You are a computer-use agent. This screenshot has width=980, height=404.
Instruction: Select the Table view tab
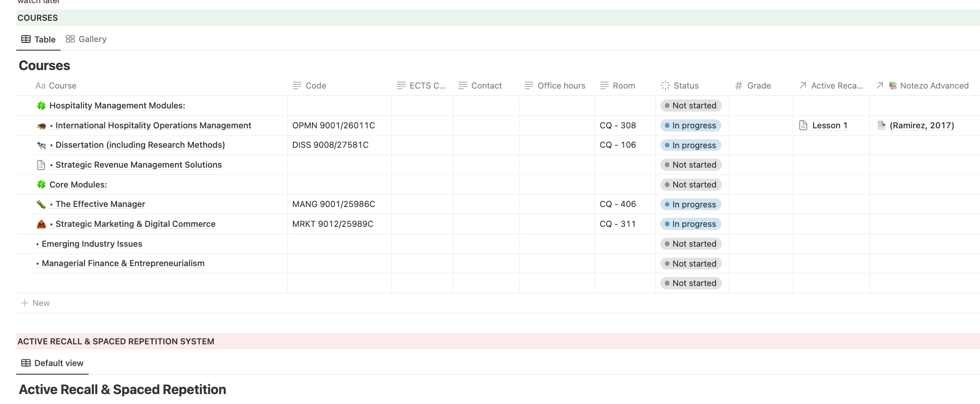(38, 39)
